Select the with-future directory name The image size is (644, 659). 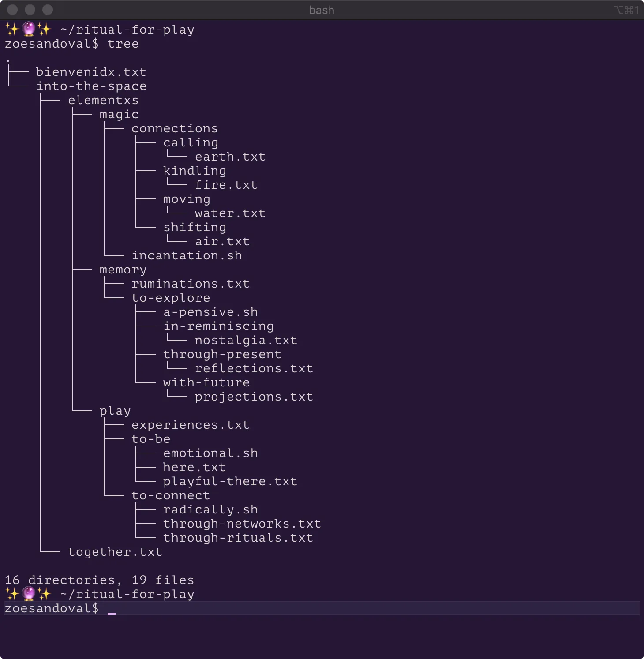[x=206, y=383]
